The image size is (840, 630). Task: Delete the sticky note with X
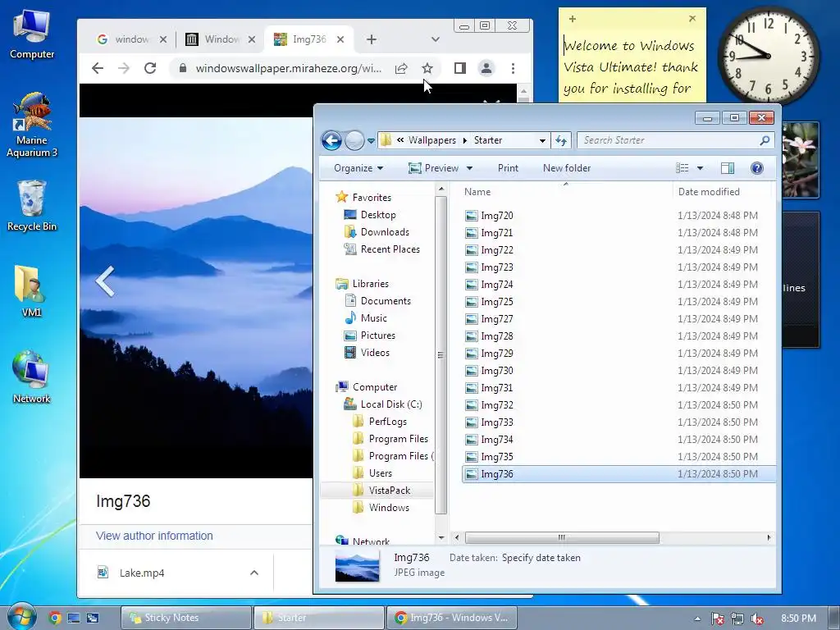[692, 18]
